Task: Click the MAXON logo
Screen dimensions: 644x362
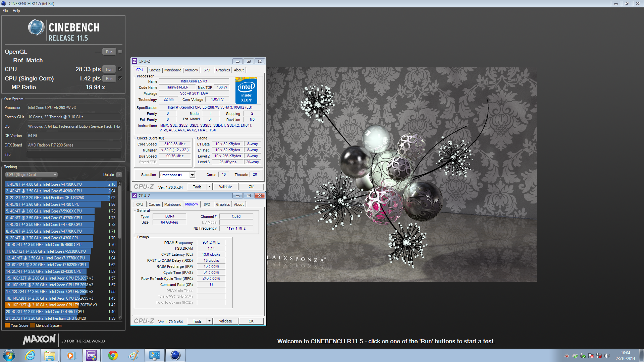Action: [39, 340]
